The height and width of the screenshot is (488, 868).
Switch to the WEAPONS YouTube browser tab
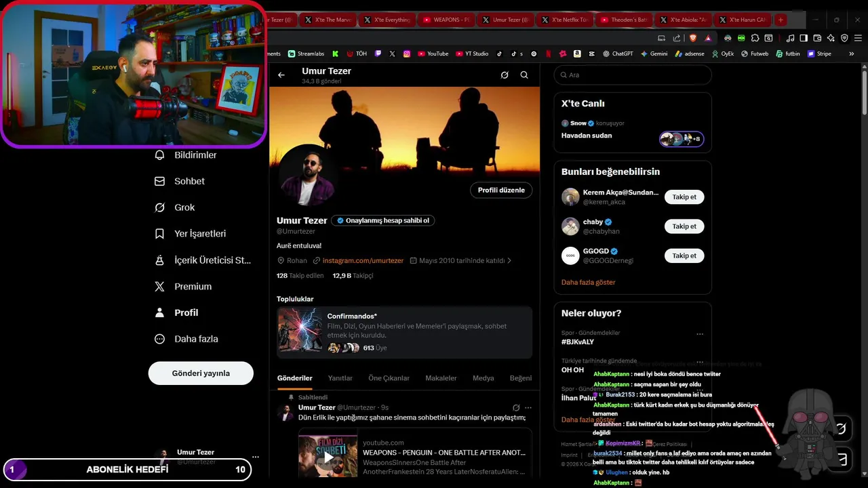pyautogui.click(x=446, y=20)
